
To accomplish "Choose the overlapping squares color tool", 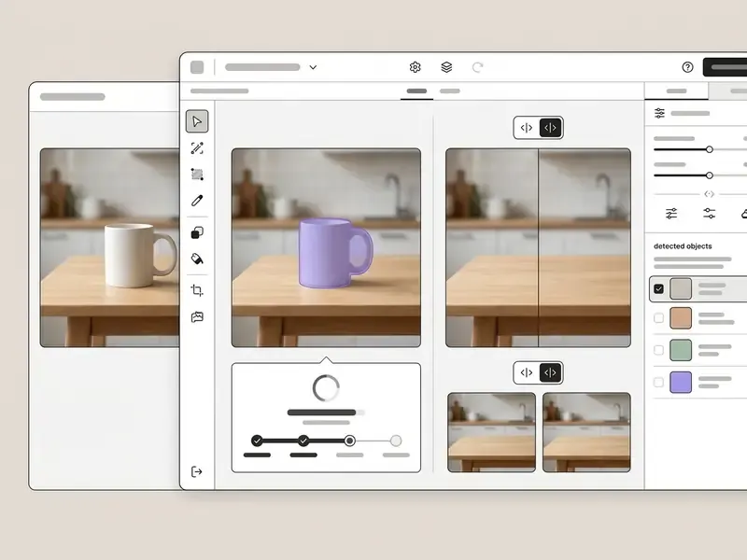I will tap(197, 232).
